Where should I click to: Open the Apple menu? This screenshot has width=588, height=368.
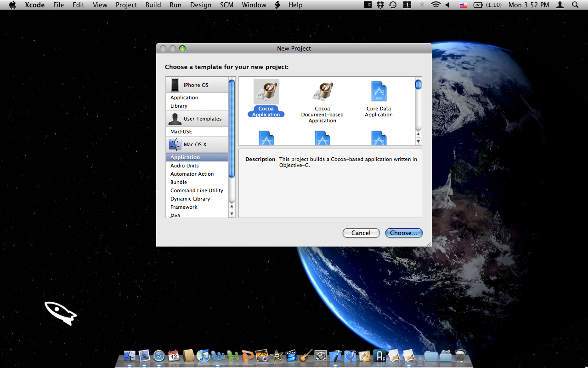[x=12, y=5]
